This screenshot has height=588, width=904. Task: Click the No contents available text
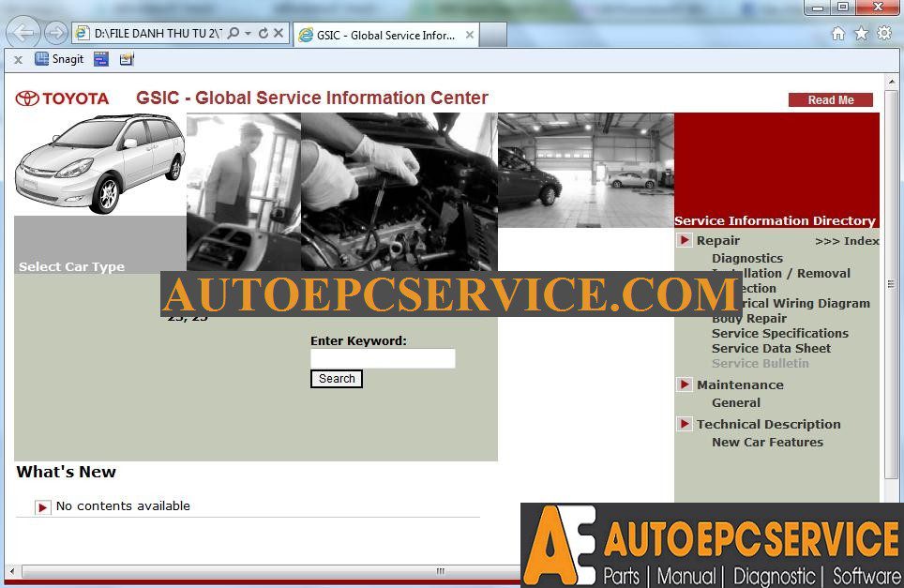click(x=123, y=505)
